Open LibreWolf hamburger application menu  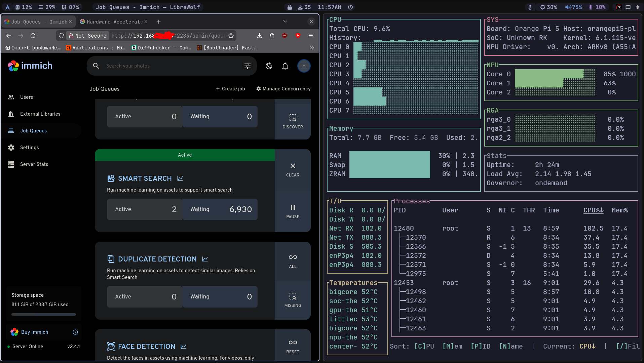click(x=311, y=36)
